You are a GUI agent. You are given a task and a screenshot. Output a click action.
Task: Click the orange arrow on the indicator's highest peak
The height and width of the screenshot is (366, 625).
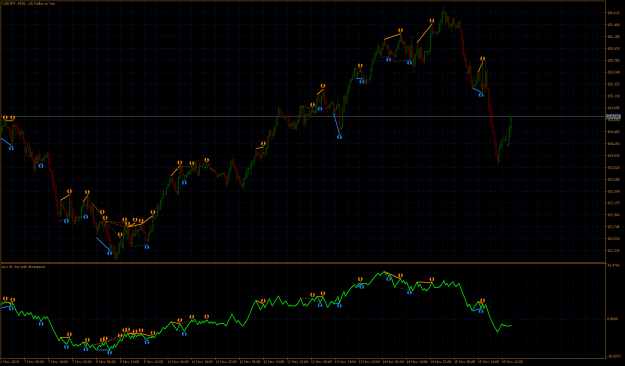pyautogui.click(x=400, y=275)
